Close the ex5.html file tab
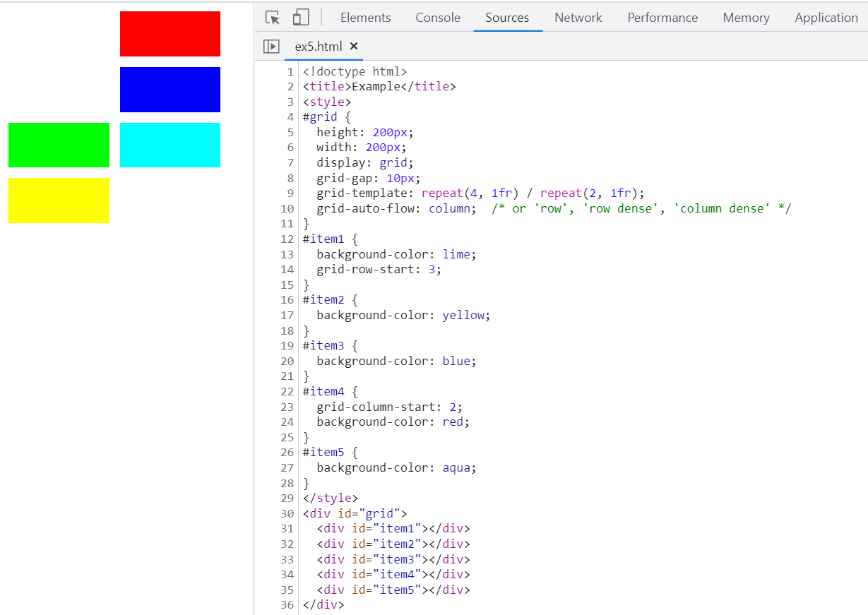 [x=354, y=47]
